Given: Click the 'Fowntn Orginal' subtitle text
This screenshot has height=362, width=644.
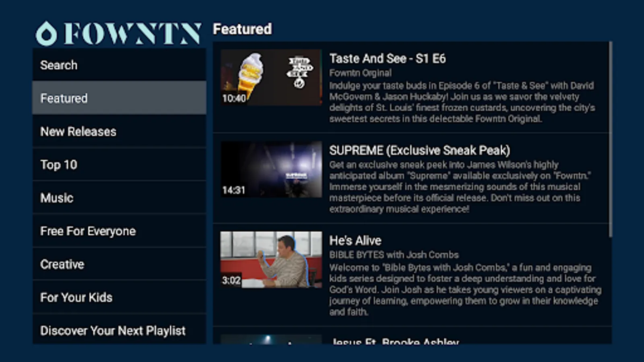Looking at the screenshot, I should coord(360,73).
